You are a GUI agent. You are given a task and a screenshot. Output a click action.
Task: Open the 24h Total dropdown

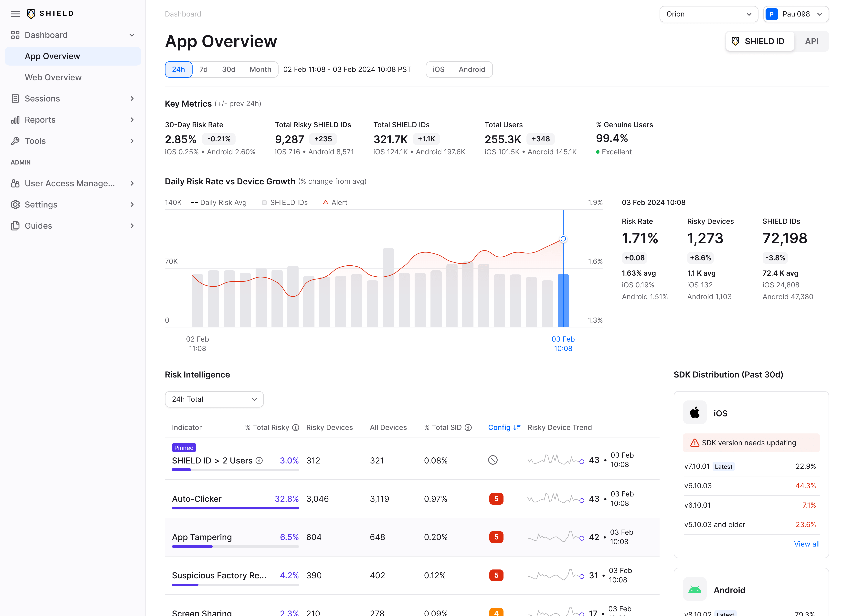[x=214, y=399]
